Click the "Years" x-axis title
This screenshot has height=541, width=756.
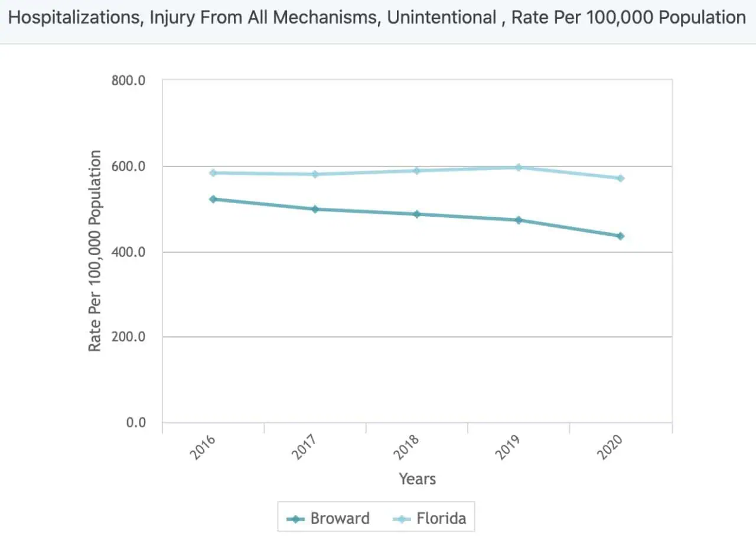(x=417, y=479)
